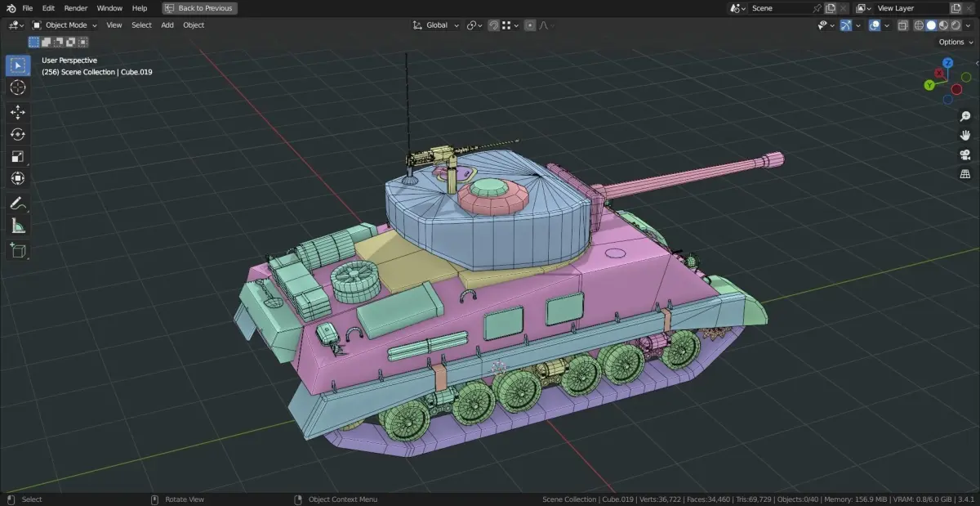The image size is (980, 506).
Task: Open the pivot point dropdown
Action: pyautogui.click(x=474, y=25)
